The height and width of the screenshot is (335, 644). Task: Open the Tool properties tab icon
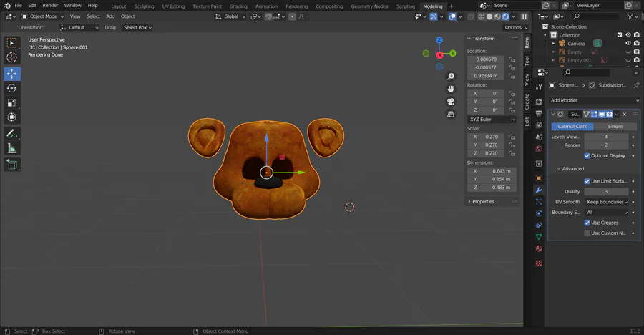point(539,87)
